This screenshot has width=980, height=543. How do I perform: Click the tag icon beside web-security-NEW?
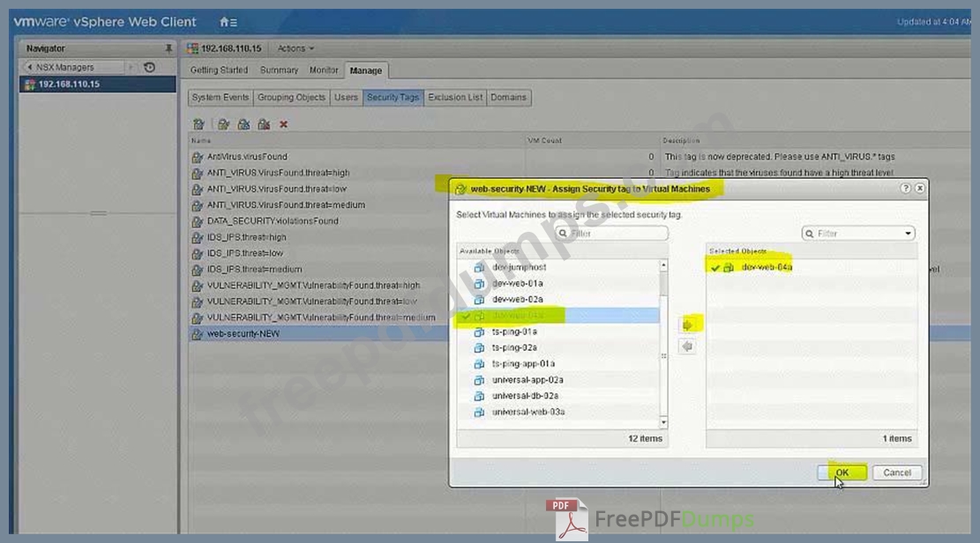(198, 334)
